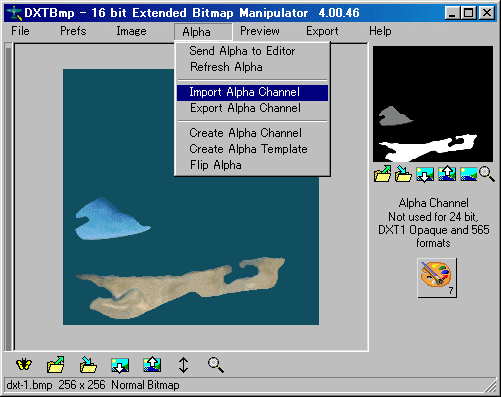Open the Preview menu

click(x=260, y=31)
